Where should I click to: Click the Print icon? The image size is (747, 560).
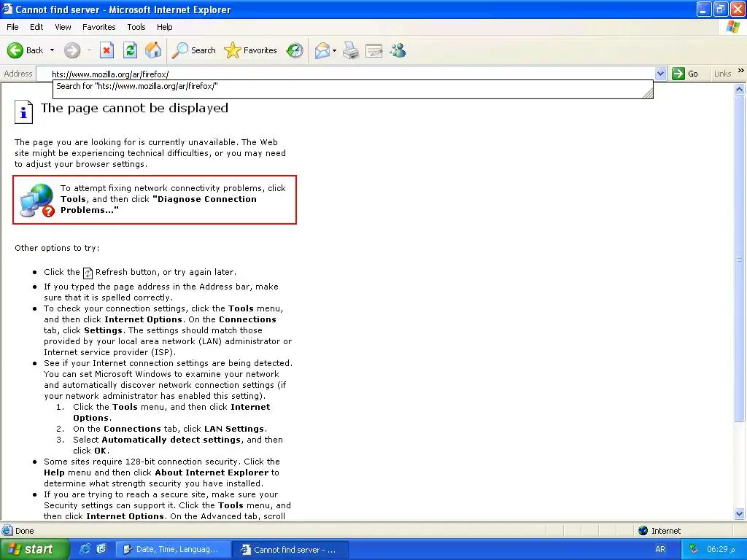coord(351,50)
